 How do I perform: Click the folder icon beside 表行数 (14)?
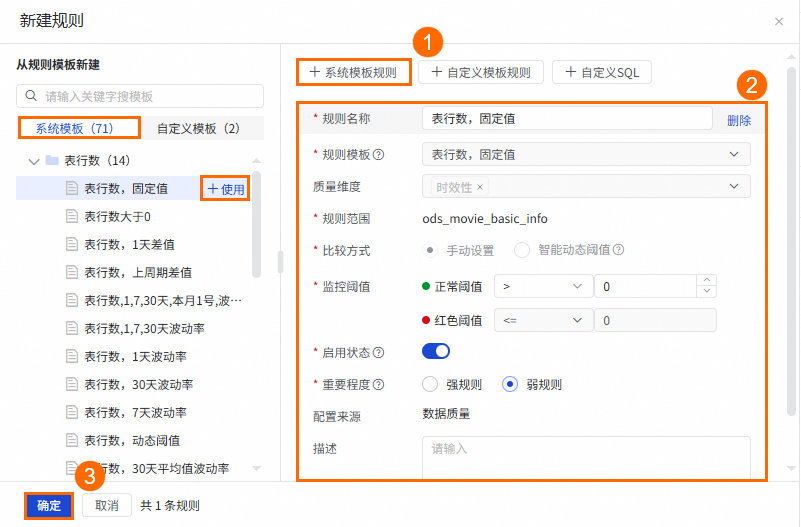(52, 160)
